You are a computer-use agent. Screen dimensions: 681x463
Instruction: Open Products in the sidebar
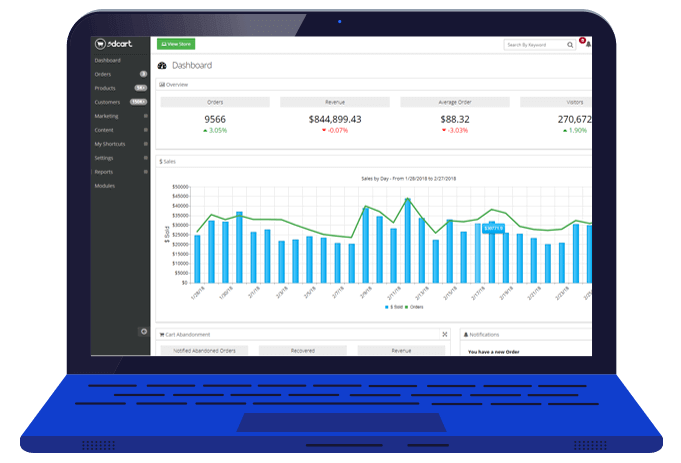point(106,88)
